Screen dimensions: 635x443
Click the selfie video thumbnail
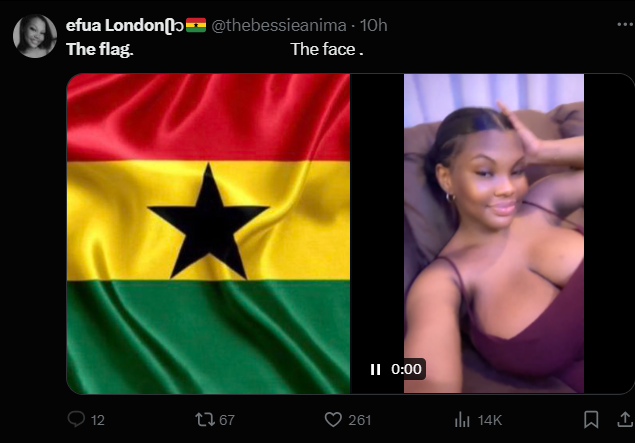pos(493,233)
